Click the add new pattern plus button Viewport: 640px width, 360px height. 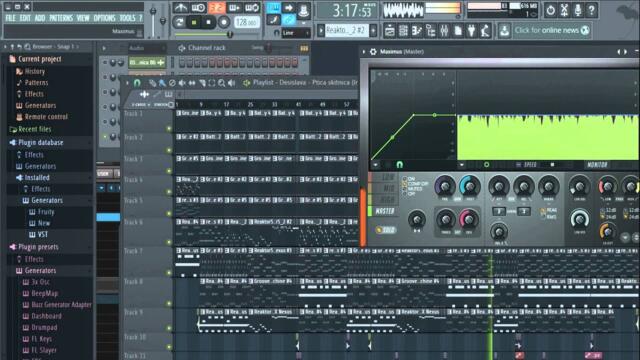[x=373, y=30]
